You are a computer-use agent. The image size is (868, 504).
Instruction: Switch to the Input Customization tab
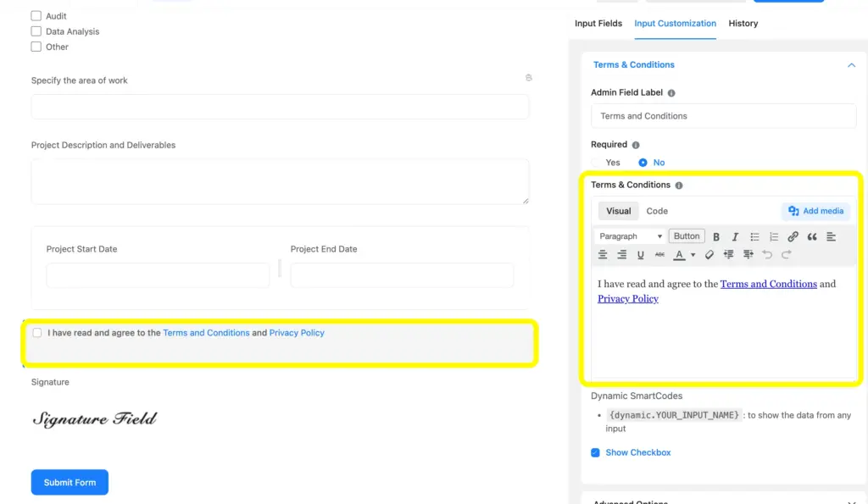pyautogui.click(x=675, y=23)
